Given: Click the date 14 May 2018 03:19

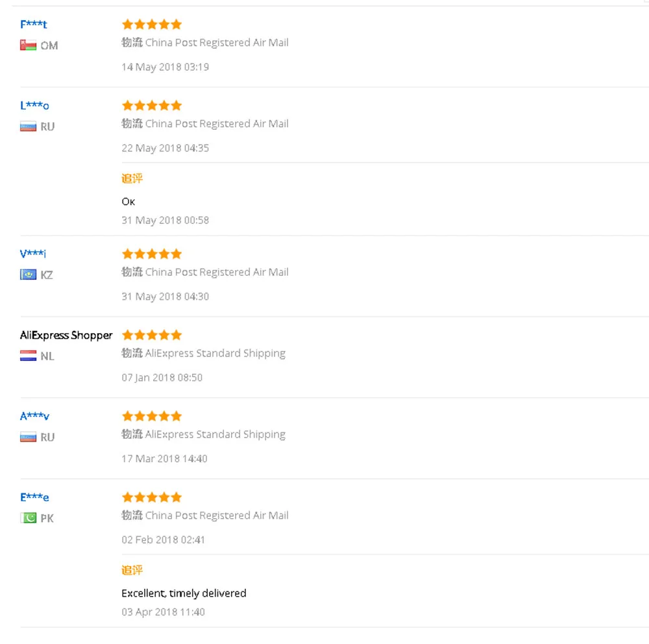Looking at the screenshot, I should click(165, 67).
